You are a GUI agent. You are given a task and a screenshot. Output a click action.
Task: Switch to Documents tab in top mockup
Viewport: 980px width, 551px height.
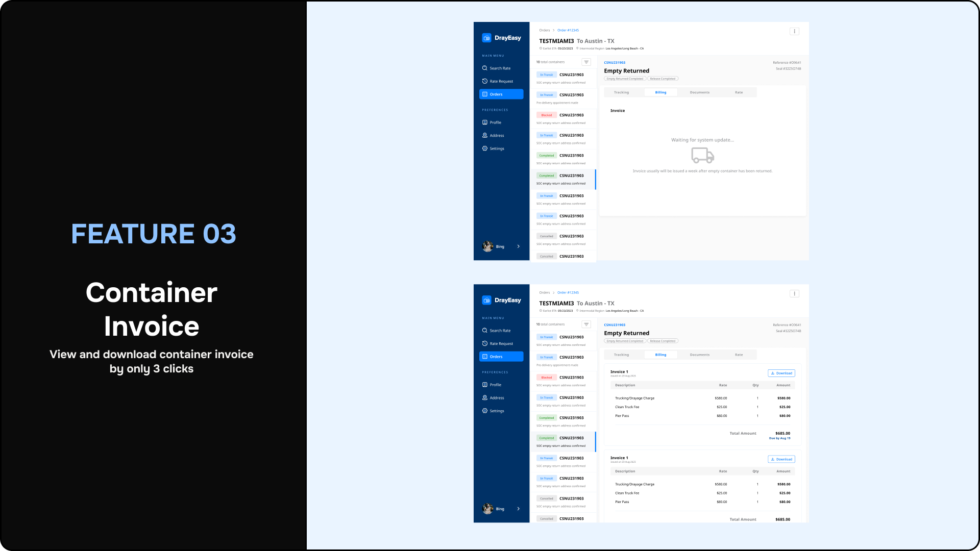699,92
